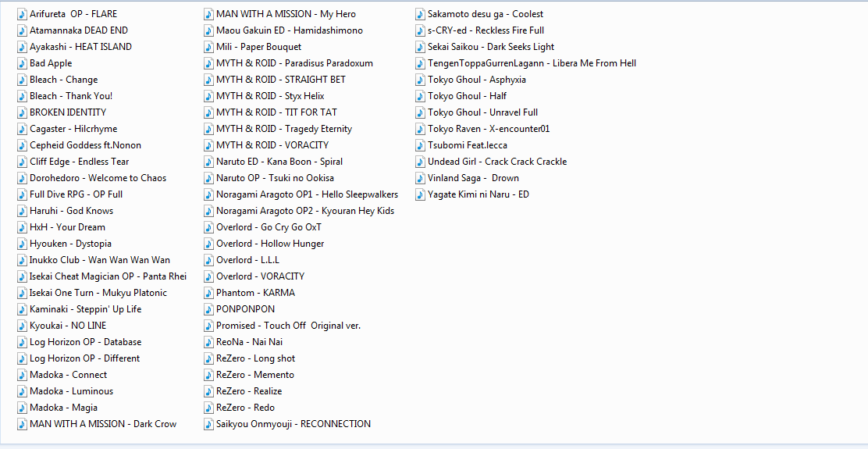Click the audio icon beside Madoka - Connect

coord(22,375)
